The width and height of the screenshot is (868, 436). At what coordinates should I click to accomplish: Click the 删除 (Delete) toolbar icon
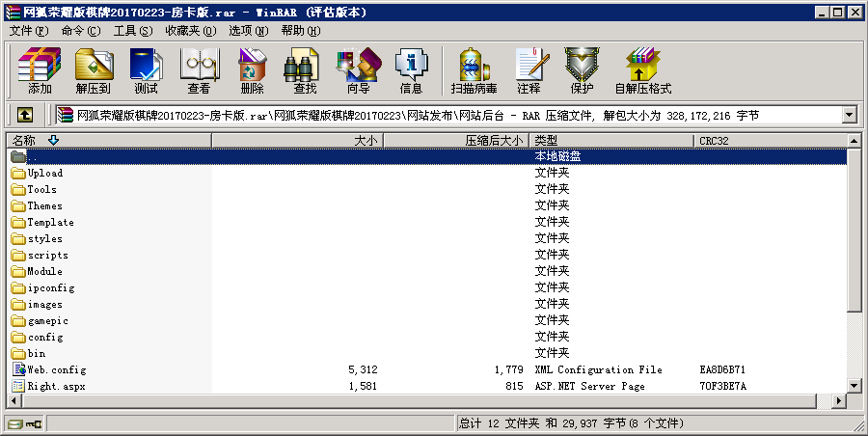[252, 70]
